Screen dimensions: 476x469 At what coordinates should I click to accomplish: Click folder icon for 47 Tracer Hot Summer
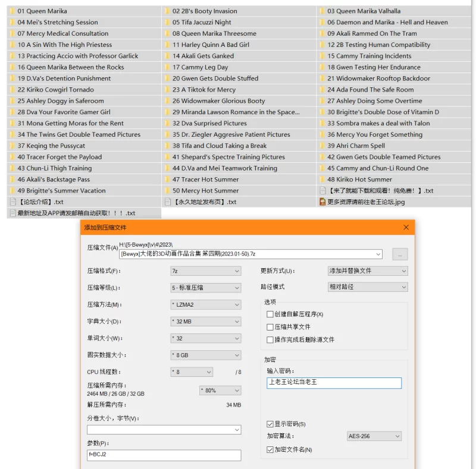click(167, 180)
